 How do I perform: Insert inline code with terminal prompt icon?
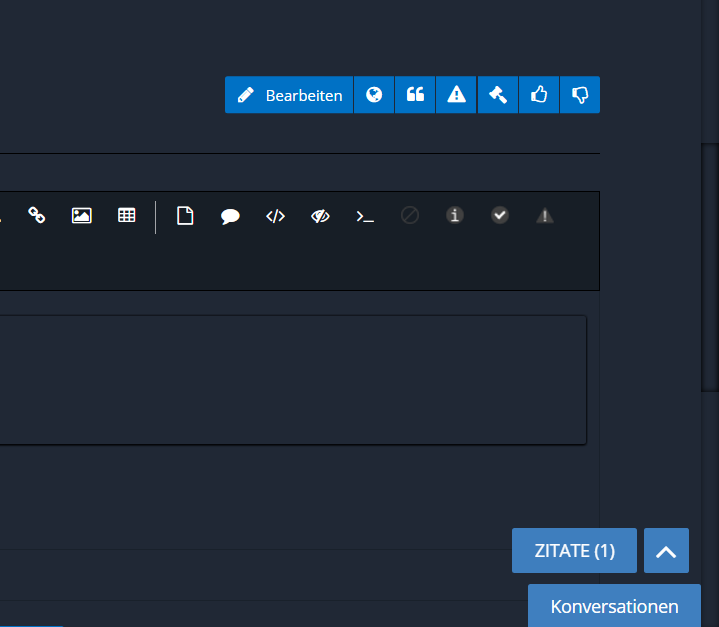(365, 216)
